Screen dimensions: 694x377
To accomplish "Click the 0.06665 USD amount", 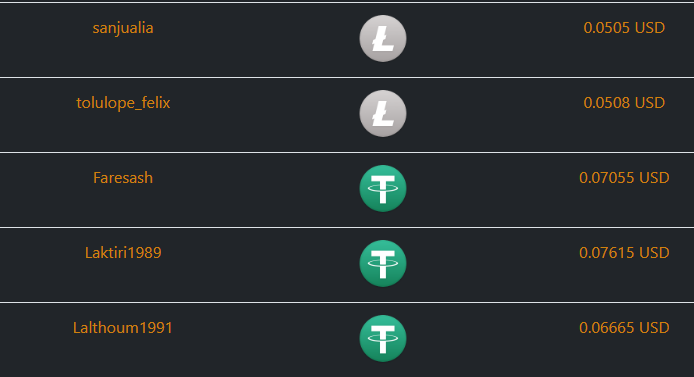I will click(x=624, y=328).
